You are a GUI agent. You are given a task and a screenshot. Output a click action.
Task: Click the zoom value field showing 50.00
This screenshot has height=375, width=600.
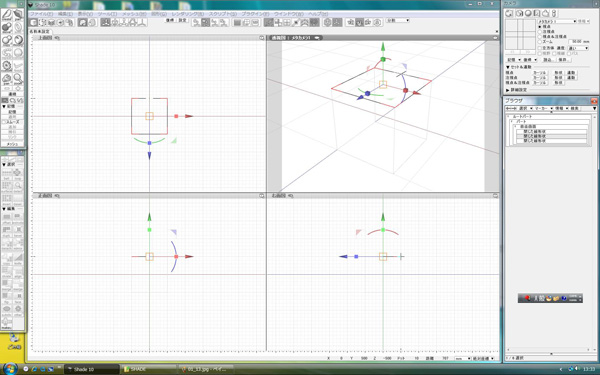pyautogui.click(x=575, y=42)
